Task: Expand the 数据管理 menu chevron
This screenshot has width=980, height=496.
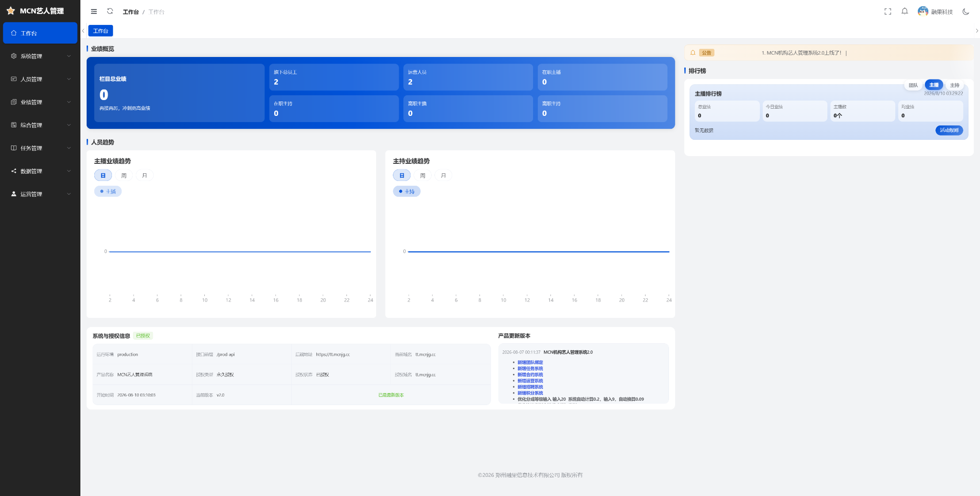Action: tap(69, 171)
